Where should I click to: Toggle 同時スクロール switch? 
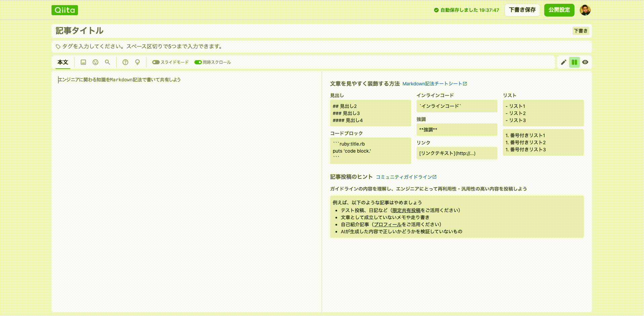tap(198, 62)
